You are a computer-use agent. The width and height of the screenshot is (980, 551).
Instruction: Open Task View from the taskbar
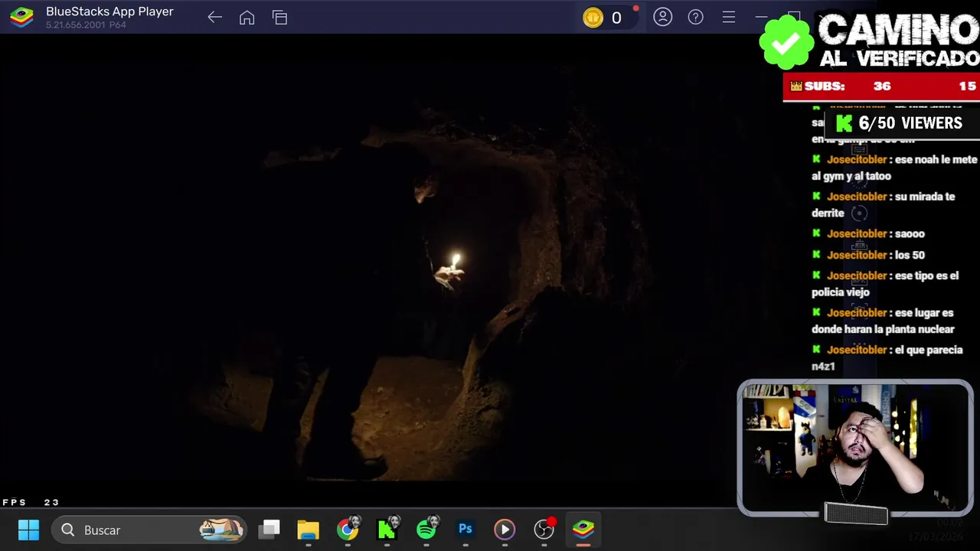click(x=269, y=530)
